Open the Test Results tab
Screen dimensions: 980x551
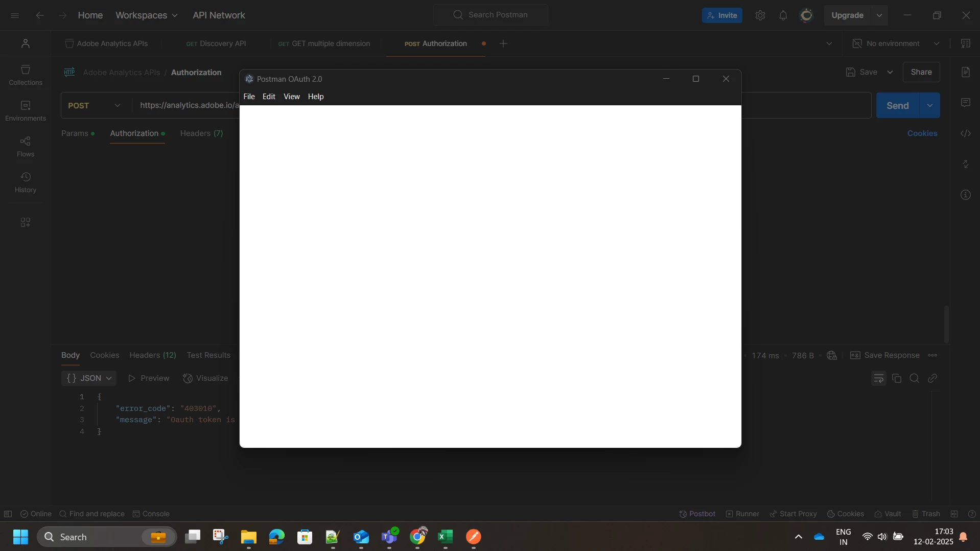pyautogui.click(x=208, y=355)
